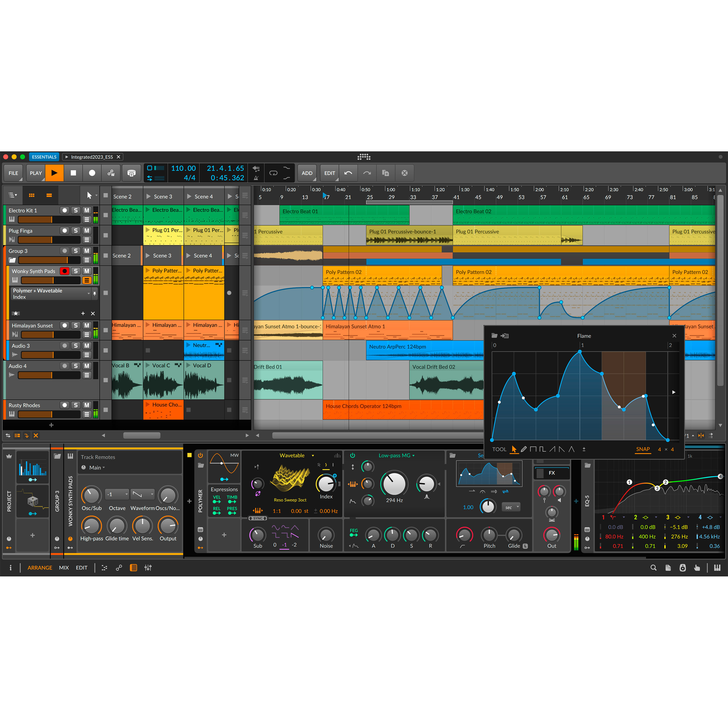Open the sec time-unit dropdown

click(511, 507)
